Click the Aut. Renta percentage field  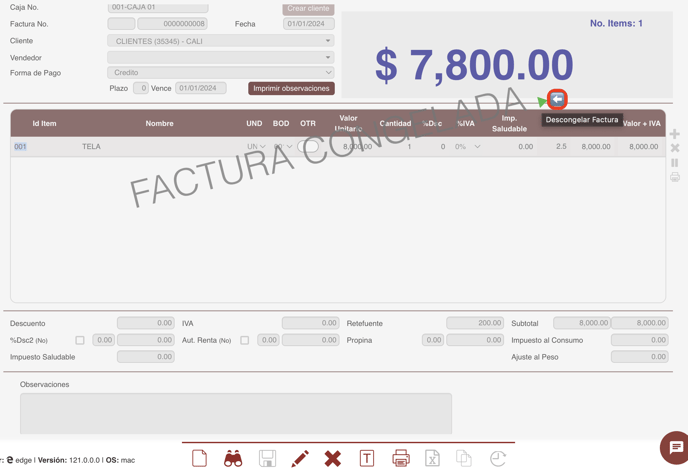(268, 340)
